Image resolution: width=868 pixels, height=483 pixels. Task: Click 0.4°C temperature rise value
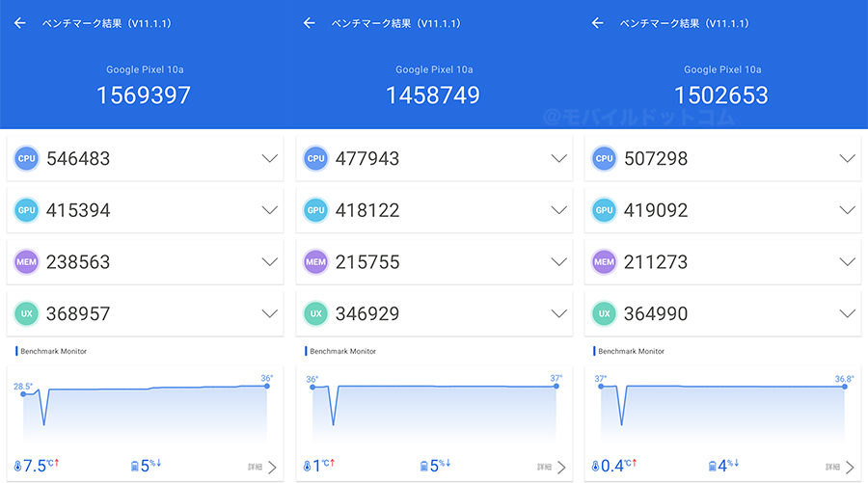pyautogui.click(x=619, y=466)
